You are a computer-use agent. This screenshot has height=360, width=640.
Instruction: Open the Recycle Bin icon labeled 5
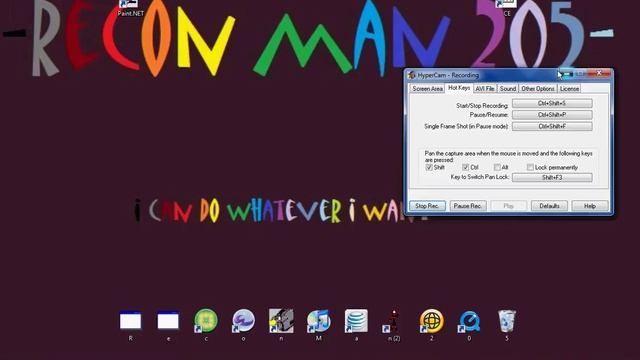507,325
